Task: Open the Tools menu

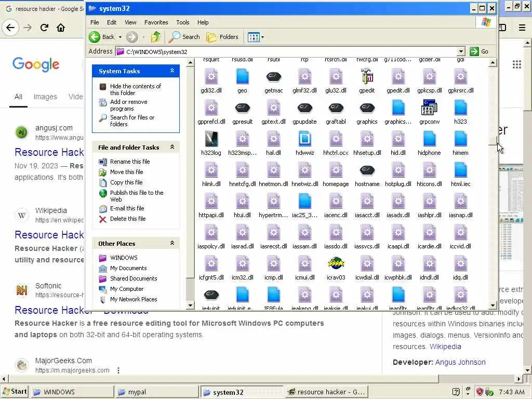Action: coord(182,22)
